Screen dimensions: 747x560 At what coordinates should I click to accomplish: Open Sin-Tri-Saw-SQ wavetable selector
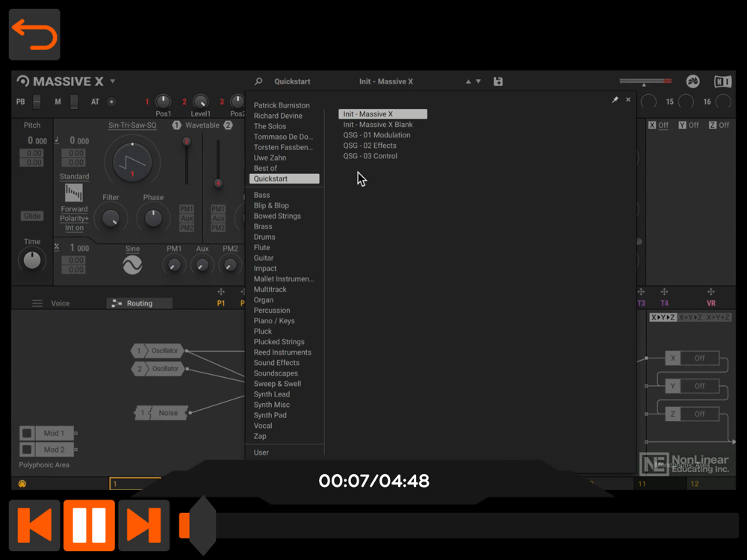click(x=132, y=125)
